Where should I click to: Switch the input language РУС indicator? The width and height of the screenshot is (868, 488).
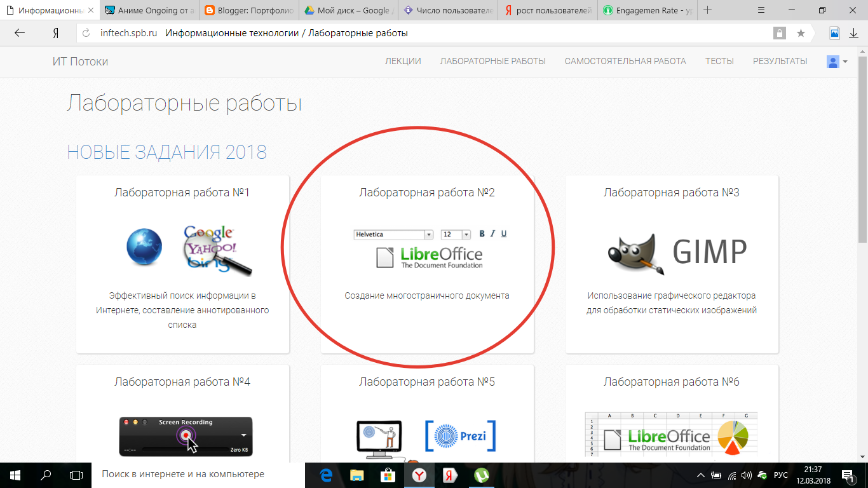[781, 475]
